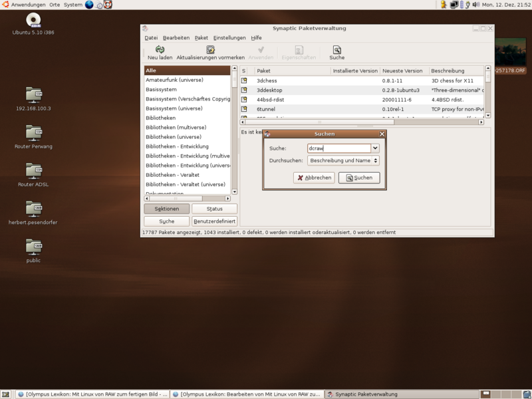Switch to the "Sektionen" view button
This screenshot has width=532, height=399.
[166, 208]
